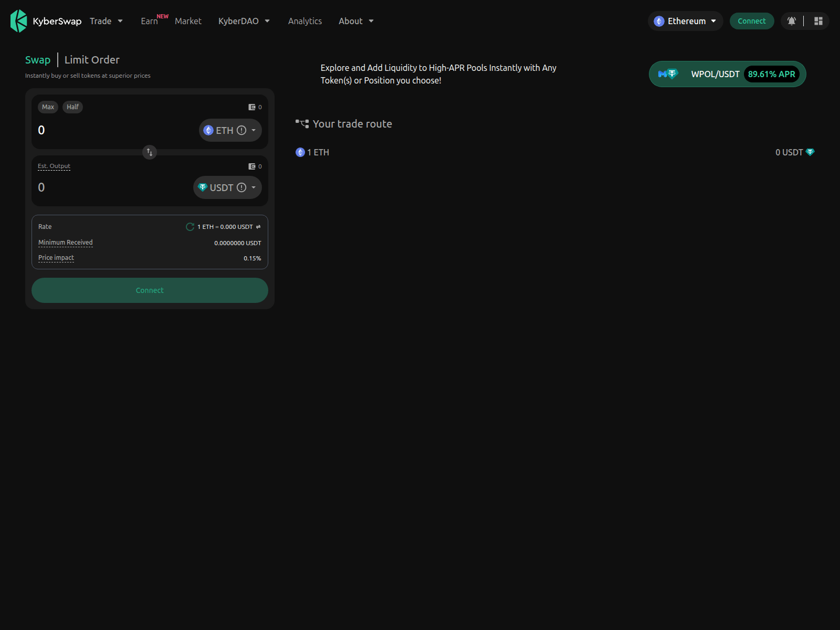The height and width of the screenshot is (630, 840).
Task: Click the 0.0000000 USDT minimum received value
Action: [x=237, y=243]
